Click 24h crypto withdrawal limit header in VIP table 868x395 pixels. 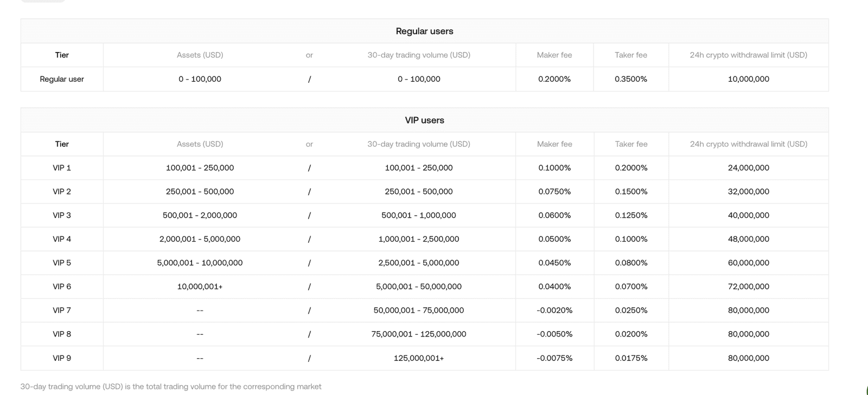[749, 144]
